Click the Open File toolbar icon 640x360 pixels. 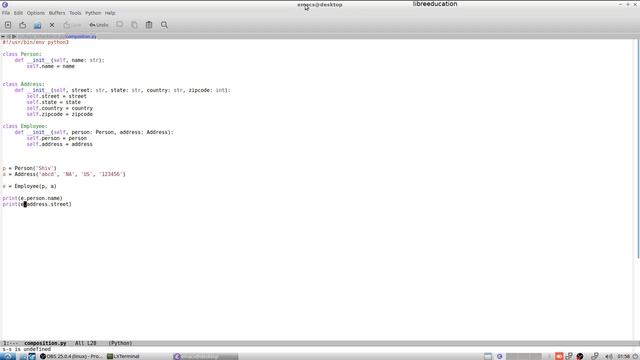click(x=22, y=25)
